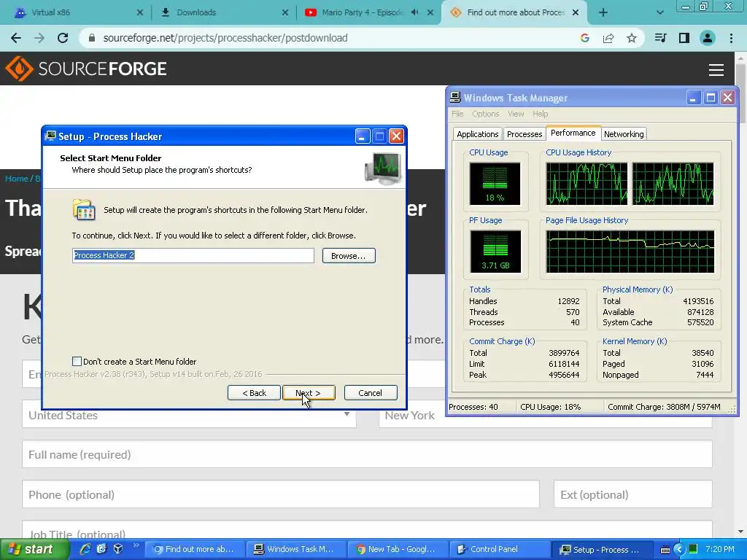Click the Start Menu folder name field
This screenshot has height=560, width=747.
[193, 255]
